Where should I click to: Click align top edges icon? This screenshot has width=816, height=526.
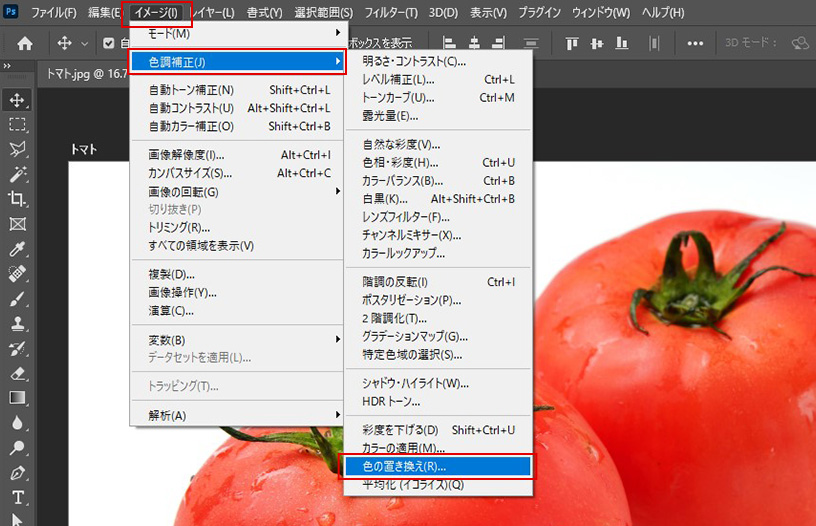(572, 43)
